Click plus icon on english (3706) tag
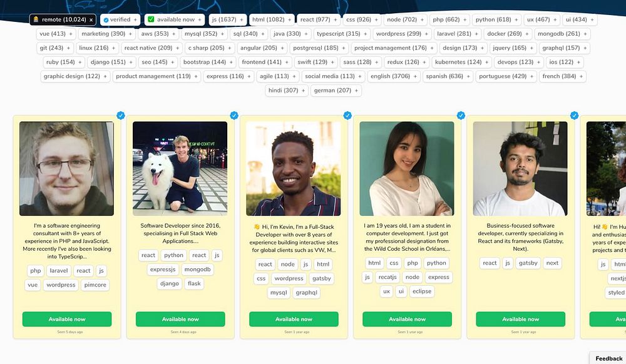This screenshot has width=626, height=364. (415, 76)
